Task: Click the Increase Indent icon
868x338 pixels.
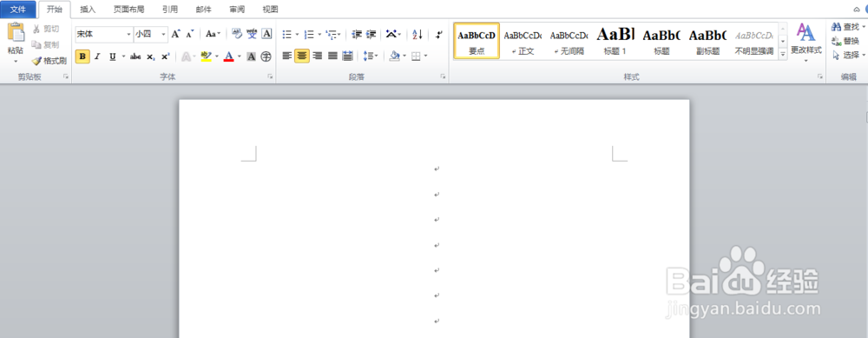Action: pyautogui.click(x=371, y=35)
